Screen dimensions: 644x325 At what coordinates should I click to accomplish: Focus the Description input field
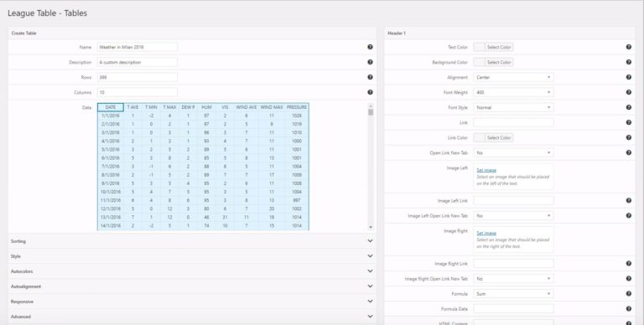(x=138, y=62)
